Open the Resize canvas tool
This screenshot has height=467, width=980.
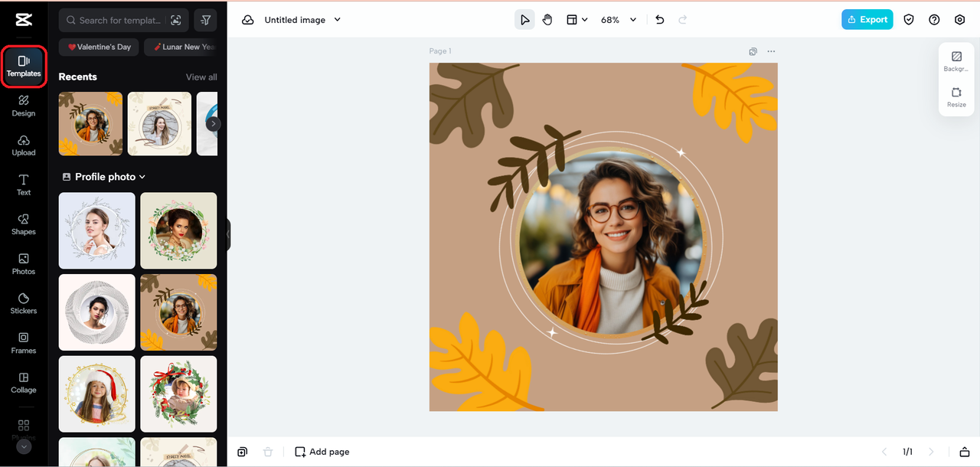pyautogui.click(x=956, y=97)
